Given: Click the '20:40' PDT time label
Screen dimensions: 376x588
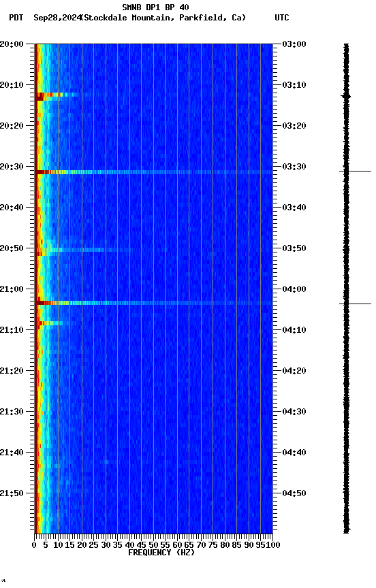Looking at the screenshot, I should tap(12, 208).
